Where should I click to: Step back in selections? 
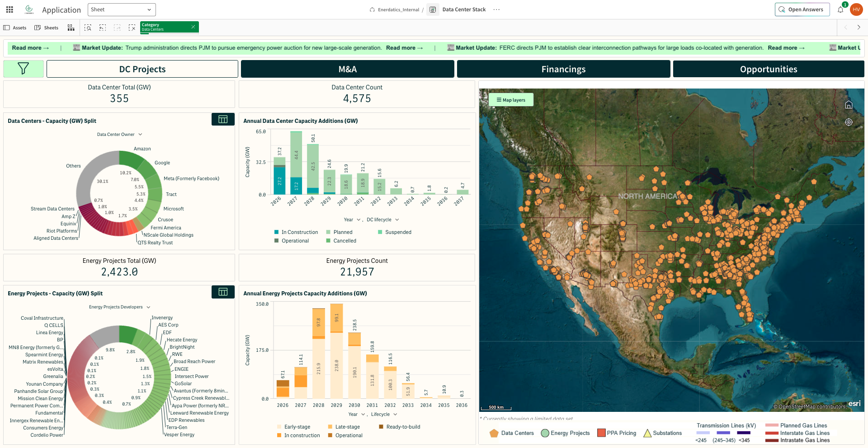[x=103, y=28]
